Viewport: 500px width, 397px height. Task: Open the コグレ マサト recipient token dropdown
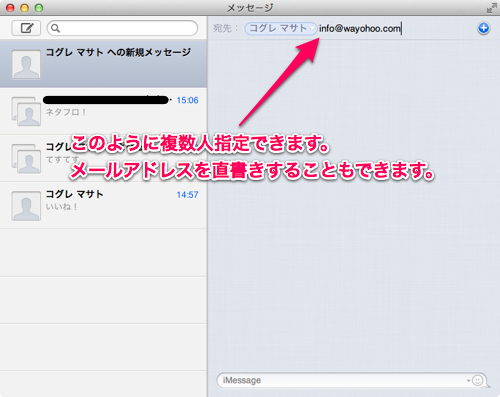(312, 29)
